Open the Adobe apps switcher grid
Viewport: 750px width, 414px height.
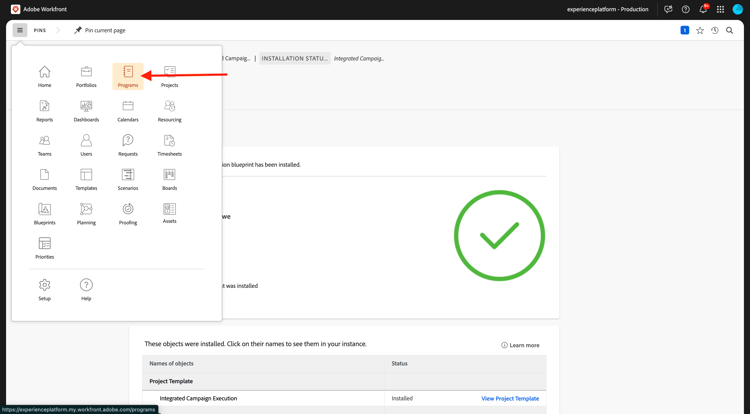tap(720, 9)
